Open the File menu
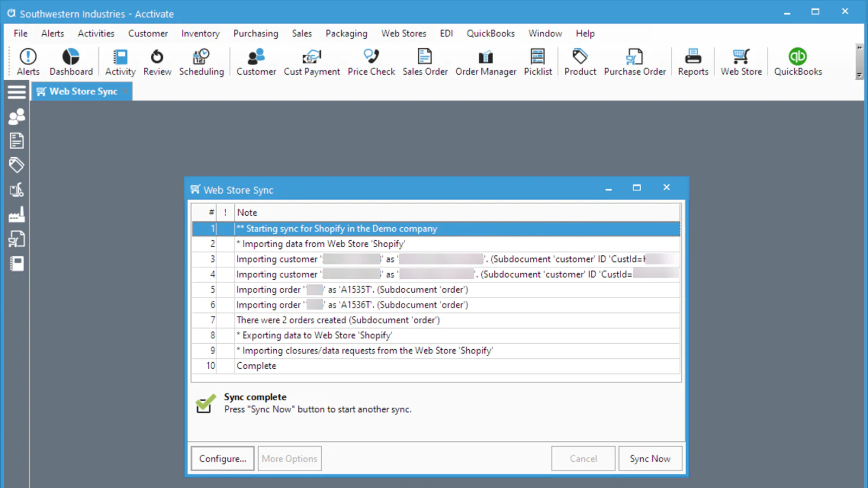 21,33
